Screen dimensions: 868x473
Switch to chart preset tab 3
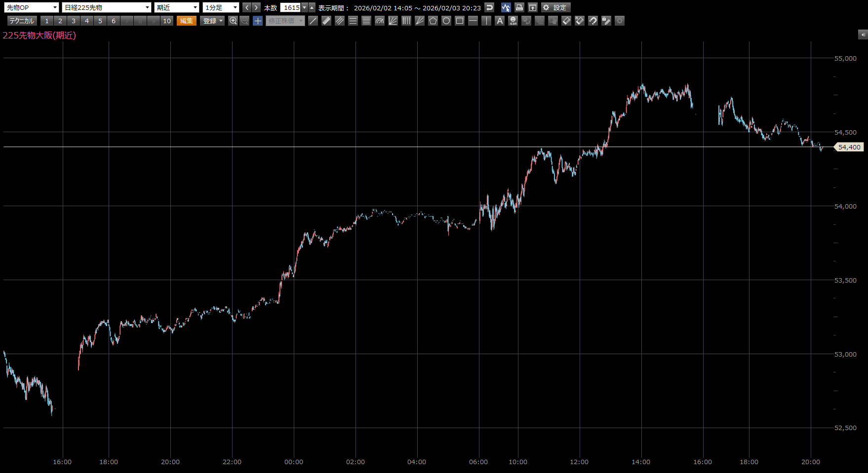(x=74, y=21)
